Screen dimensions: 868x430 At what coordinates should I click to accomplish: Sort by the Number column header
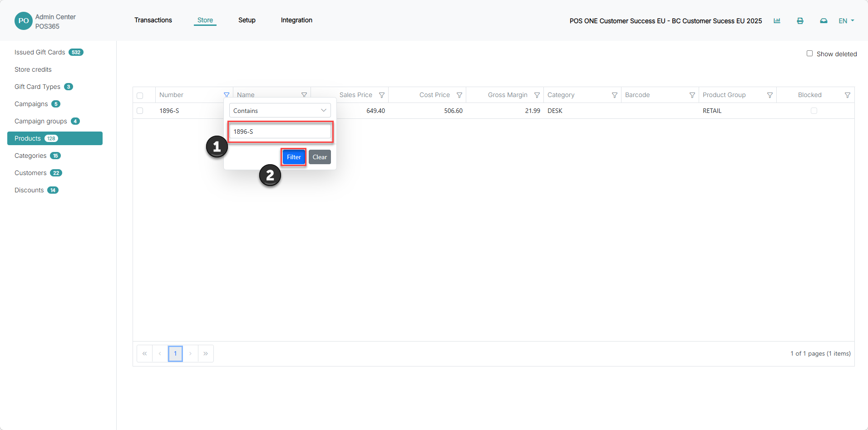pos(171,95)
